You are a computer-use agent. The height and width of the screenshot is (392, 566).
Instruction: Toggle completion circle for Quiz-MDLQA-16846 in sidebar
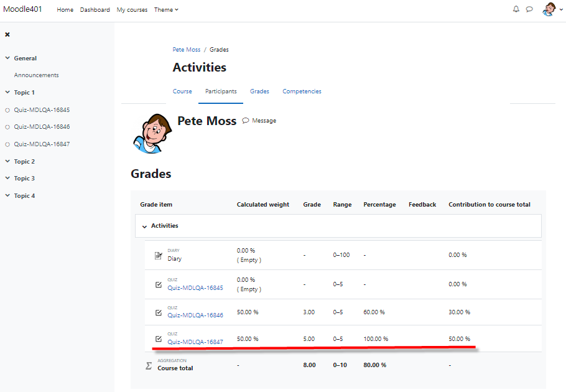pos(7,127)
